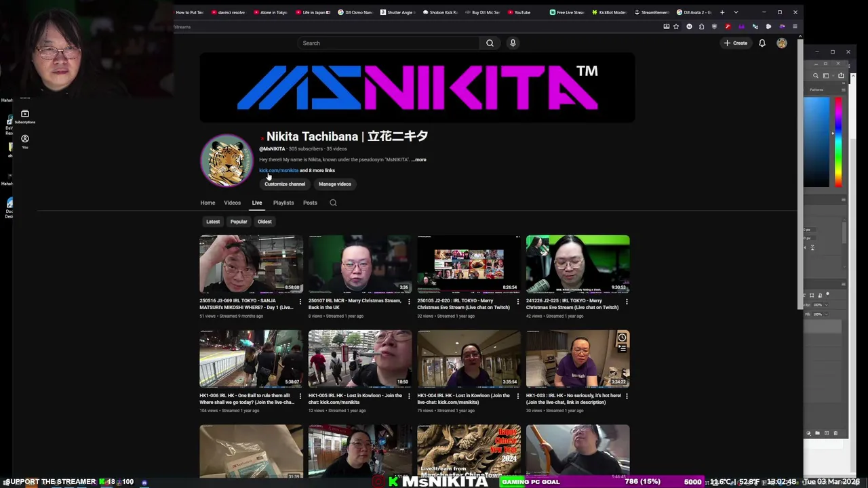Click into the YouTube Search field
Image resolution: width=868 pixels, height=488 pixels.
[390, 43]
